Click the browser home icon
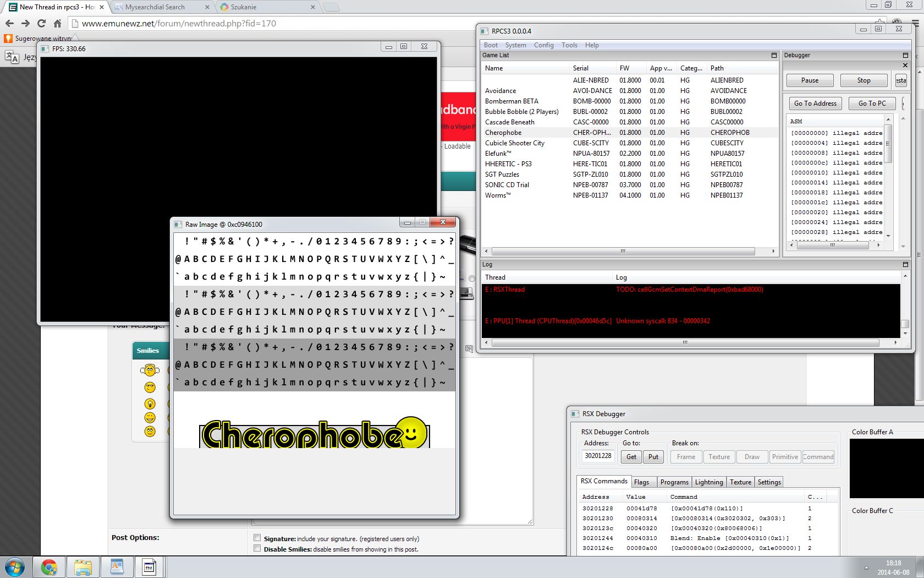The width and height of the screenshot is (924, 578). click(57, 23)
